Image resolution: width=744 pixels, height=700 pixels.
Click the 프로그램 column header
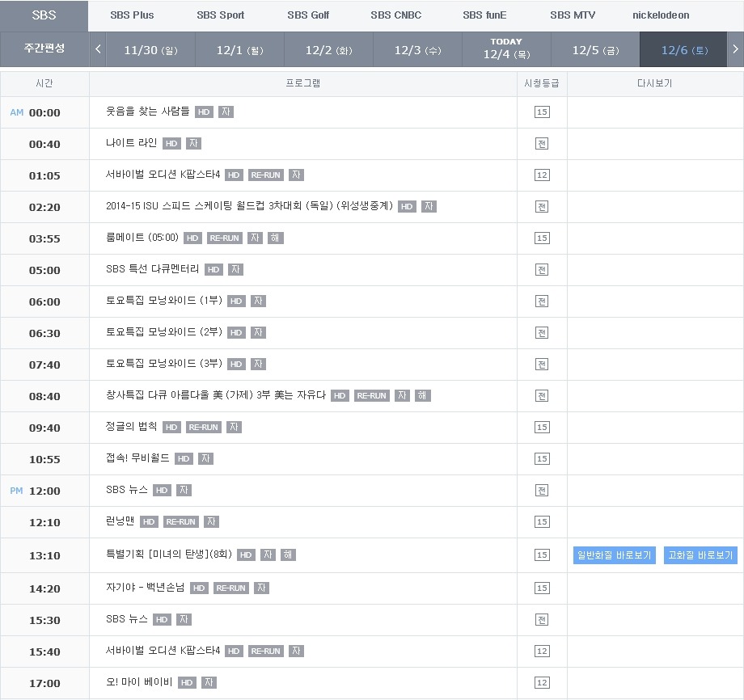pos(302,83)
